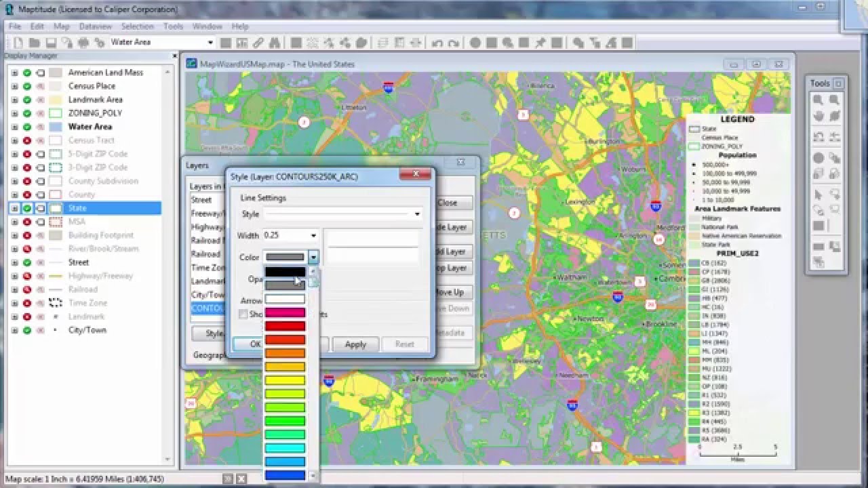Select Street in the Layers dialog list
The height and width of the screenshot is (488, 868).
click(x=201, y=200)
